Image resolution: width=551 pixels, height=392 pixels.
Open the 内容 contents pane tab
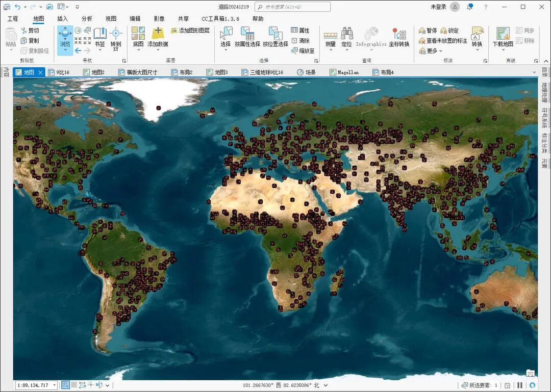pyautogui.click(x=6, y=72)
